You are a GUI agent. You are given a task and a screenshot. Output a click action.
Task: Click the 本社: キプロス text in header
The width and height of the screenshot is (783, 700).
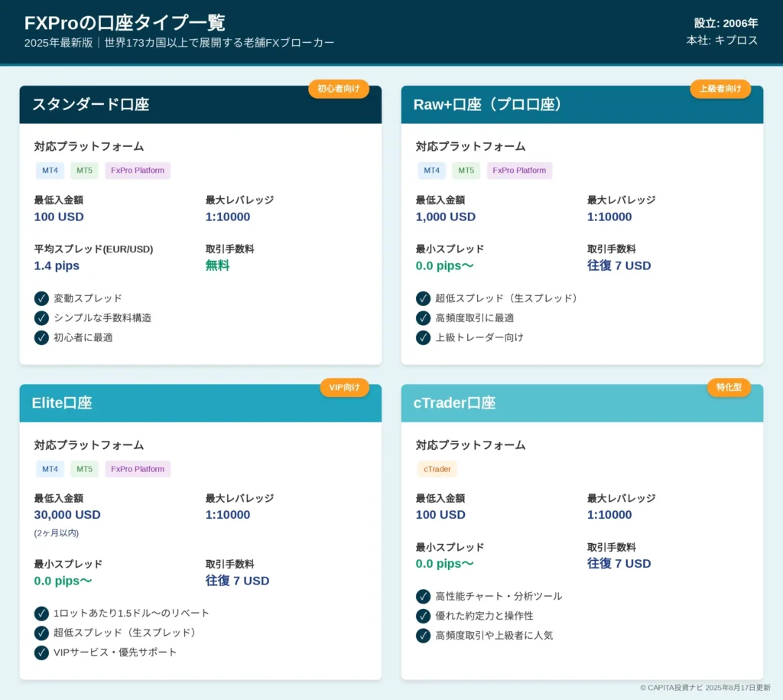pyautogui.click(x=722, y=40)
